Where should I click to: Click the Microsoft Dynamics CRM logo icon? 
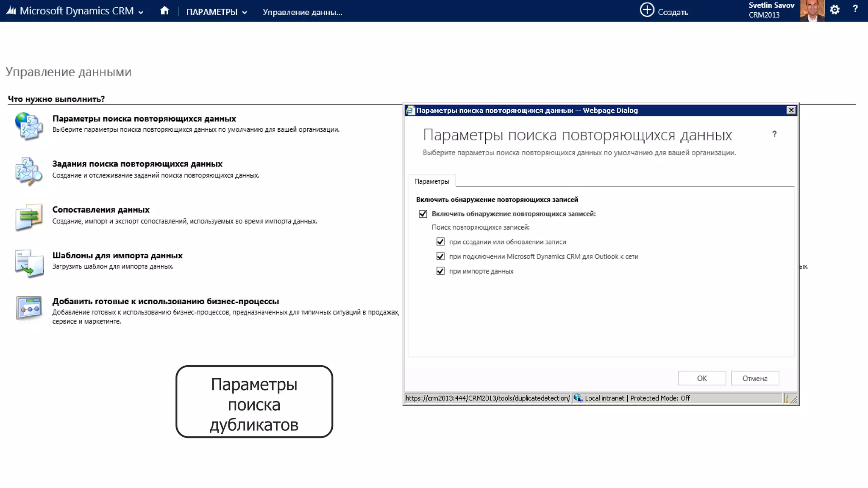(x=11, y=11)
